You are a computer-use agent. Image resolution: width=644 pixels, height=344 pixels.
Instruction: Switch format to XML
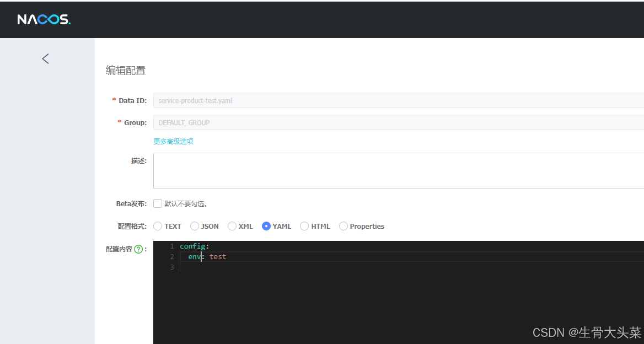pos(232,226)
